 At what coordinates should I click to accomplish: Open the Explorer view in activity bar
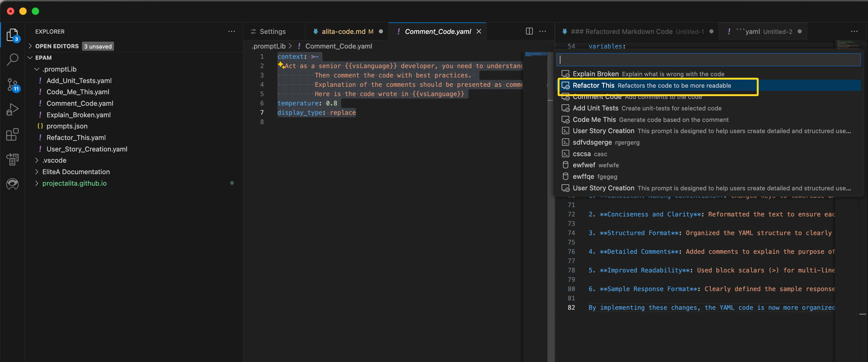pos(12,35)
